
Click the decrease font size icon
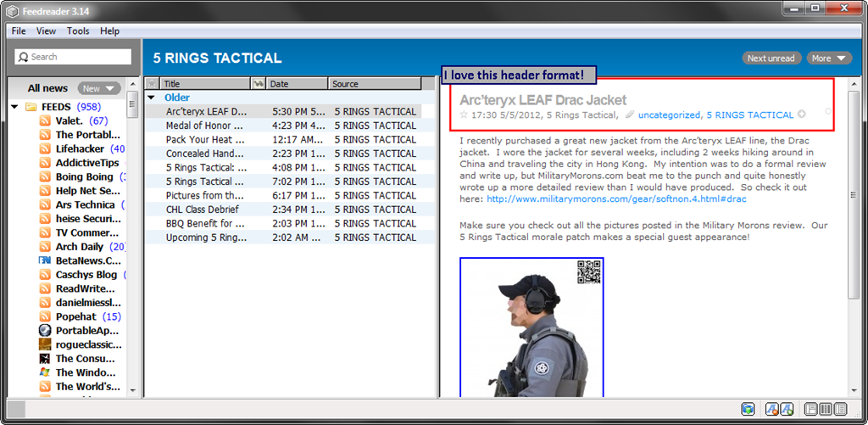(x=771, y=409)
